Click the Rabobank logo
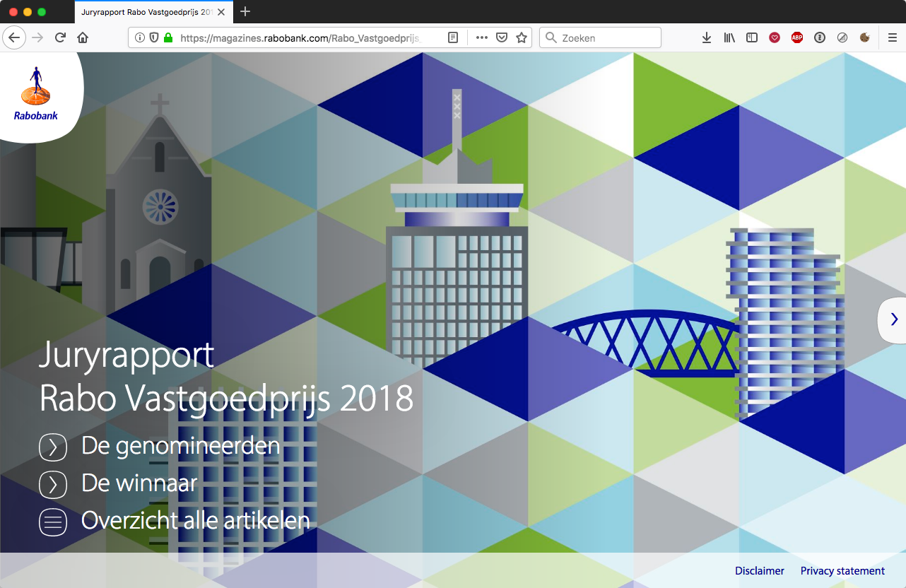This screenshot has width=906, height=588. pyautogui.click(x=36, y=94)
